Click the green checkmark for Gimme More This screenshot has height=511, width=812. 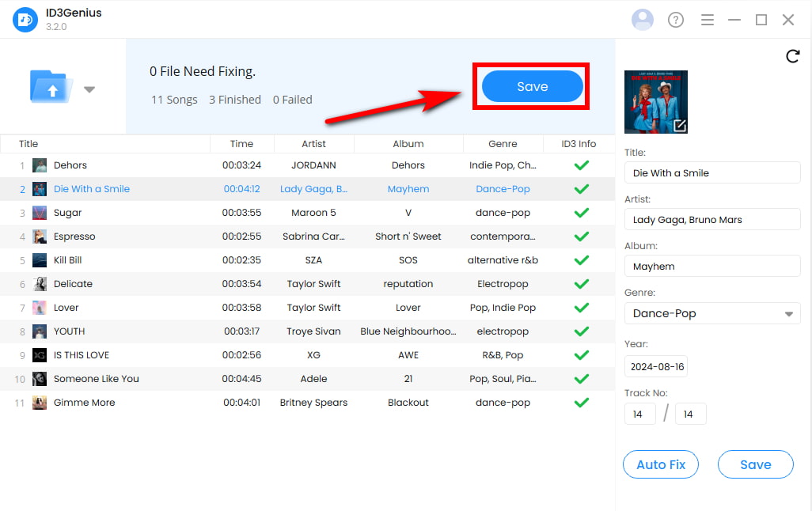pyautogui.click(x=582, y=403)
